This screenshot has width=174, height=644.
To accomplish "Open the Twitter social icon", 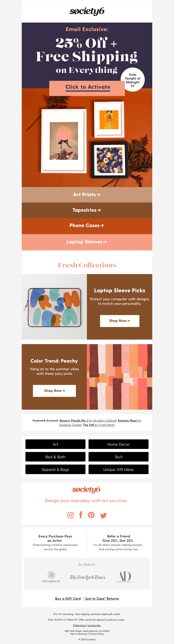I will coord(103,515).
